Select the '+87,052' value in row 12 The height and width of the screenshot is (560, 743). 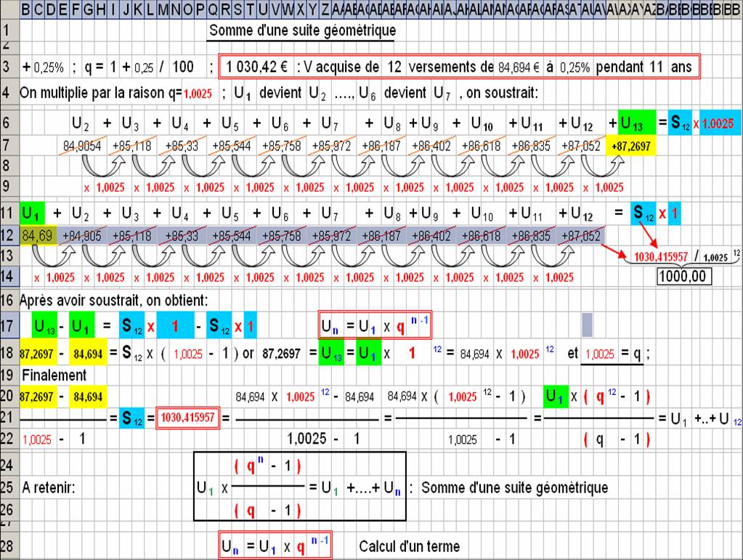point(580,235)
